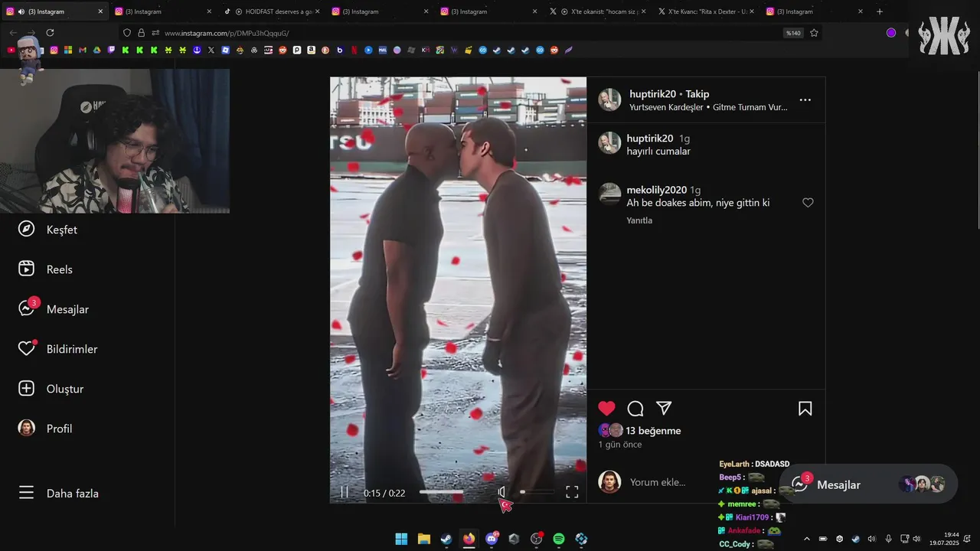Open post options three-dots menu
980x551 pixels.
click(805, 99)
